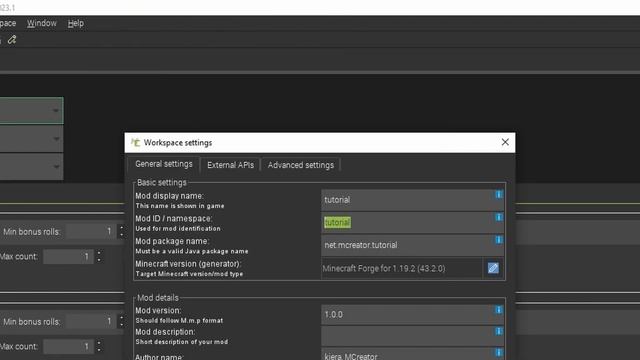Click the Mod display name field
This screenshot has height=360, width=640.
pos(412,200)
